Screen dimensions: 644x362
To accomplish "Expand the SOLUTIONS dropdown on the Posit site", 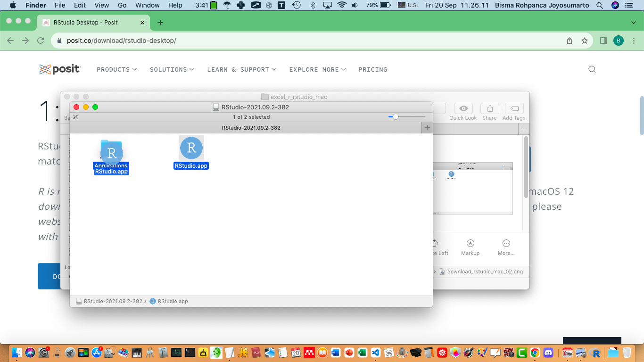I will click(172, 69).
